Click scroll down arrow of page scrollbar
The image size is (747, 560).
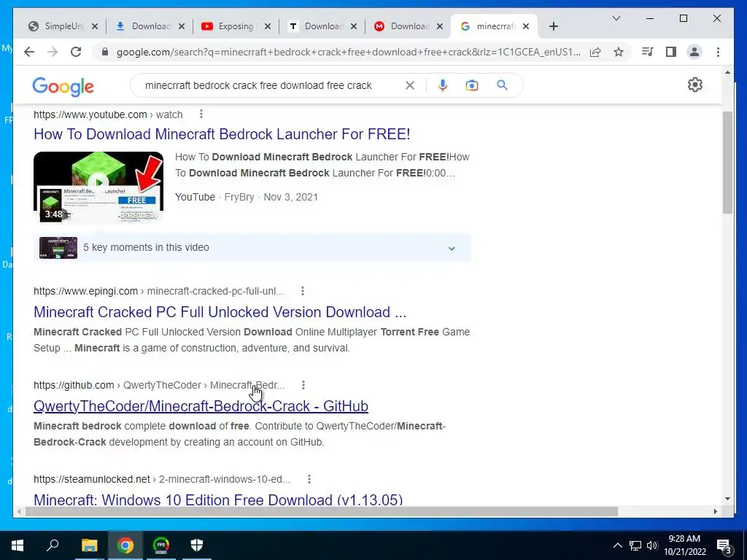pos(727,499)
